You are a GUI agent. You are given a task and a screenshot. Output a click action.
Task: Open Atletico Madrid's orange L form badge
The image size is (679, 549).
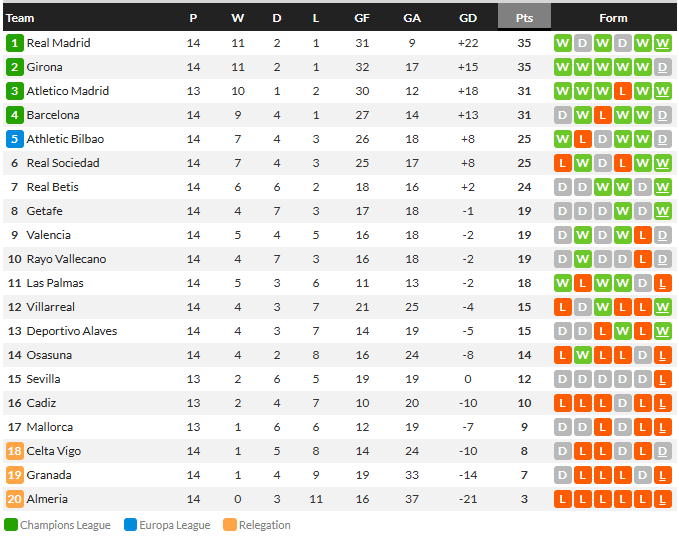pos(622,91)
